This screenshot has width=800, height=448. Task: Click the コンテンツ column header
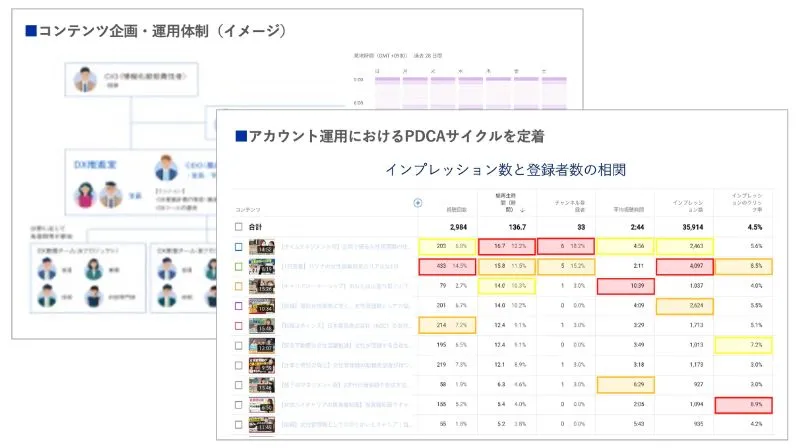point(248,210)
